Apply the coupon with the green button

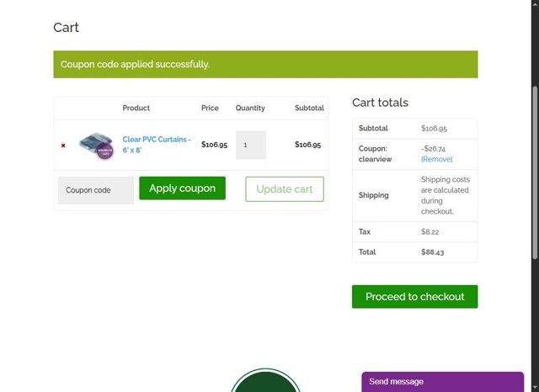tap(182, 188)
